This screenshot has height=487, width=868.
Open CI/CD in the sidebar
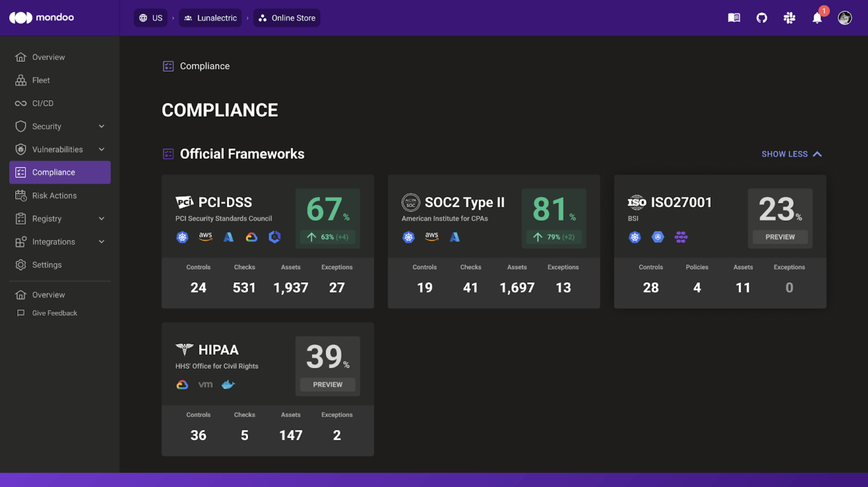60,103
